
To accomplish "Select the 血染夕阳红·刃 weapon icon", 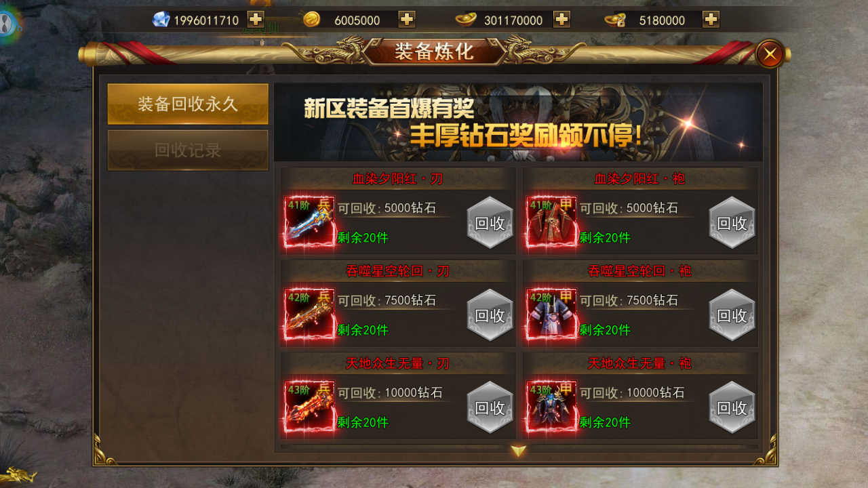I will [309, 222].
